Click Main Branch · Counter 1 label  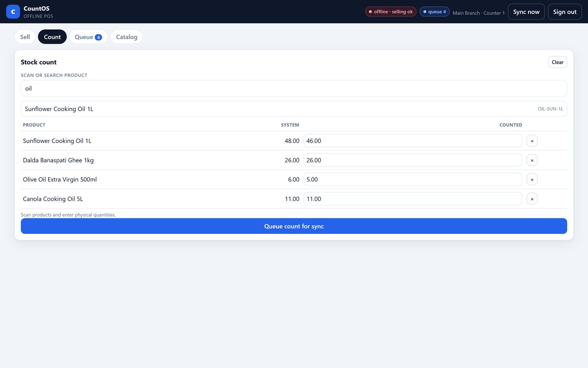(479, 13)
